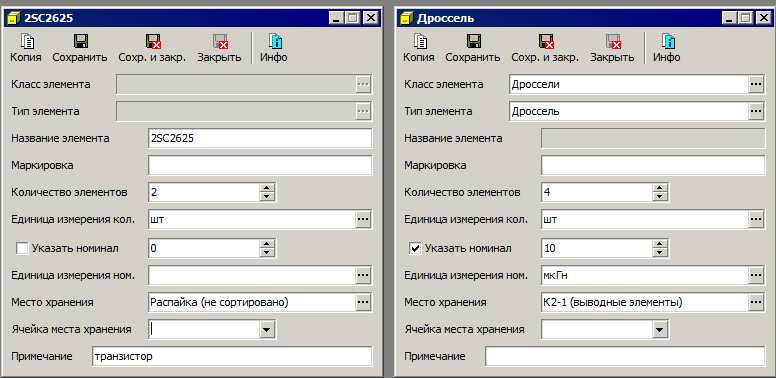Browse Класс элемента in Дроссель window
The image size is (776, 378).
click(x=756, y=85)
